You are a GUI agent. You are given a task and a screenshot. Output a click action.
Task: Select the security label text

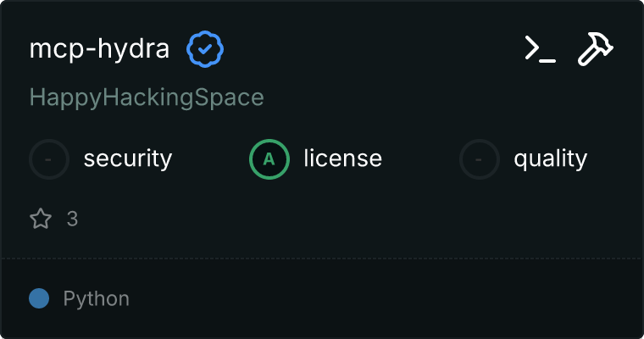(128, 158)
